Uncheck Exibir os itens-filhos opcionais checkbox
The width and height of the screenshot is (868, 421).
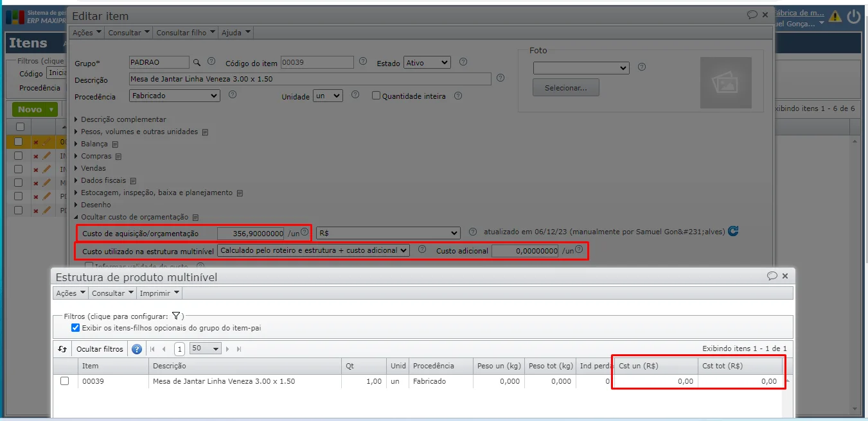point(76,328)
